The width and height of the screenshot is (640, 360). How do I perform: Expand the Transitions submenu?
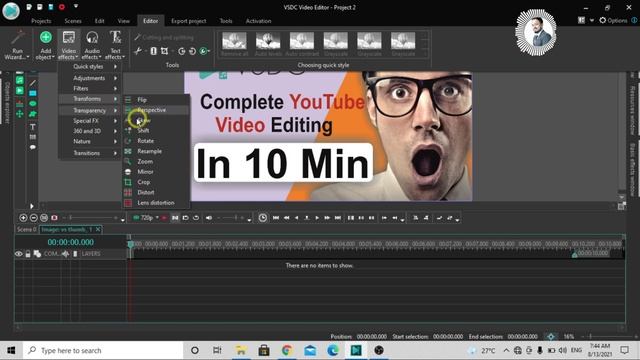tap(90, 153)
